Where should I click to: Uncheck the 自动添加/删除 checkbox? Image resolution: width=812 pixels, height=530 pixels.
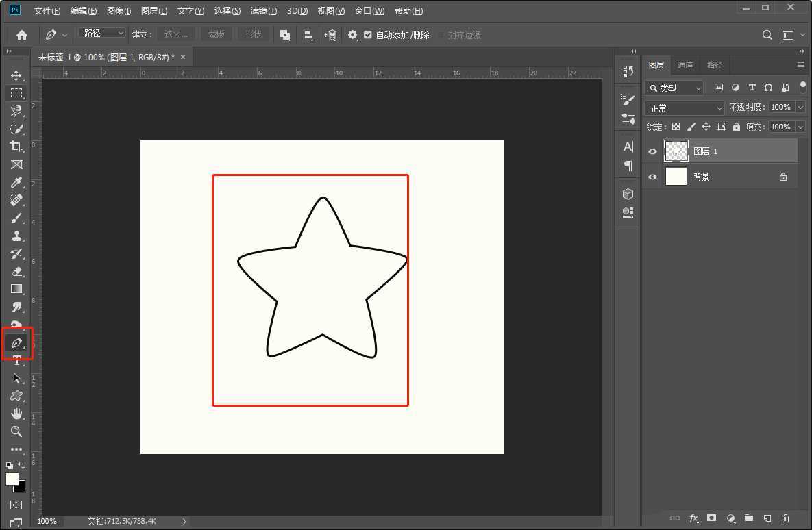pyautogui.click(x=368, y=35)
